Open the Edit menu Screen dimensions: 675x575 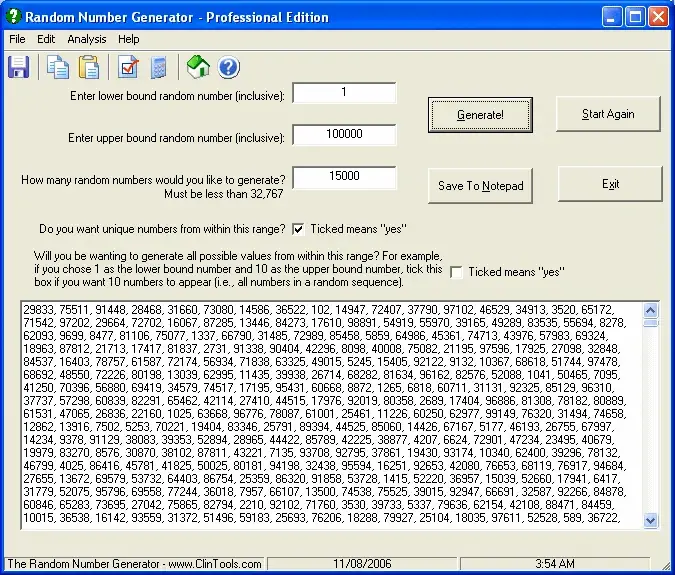[46, 39]
